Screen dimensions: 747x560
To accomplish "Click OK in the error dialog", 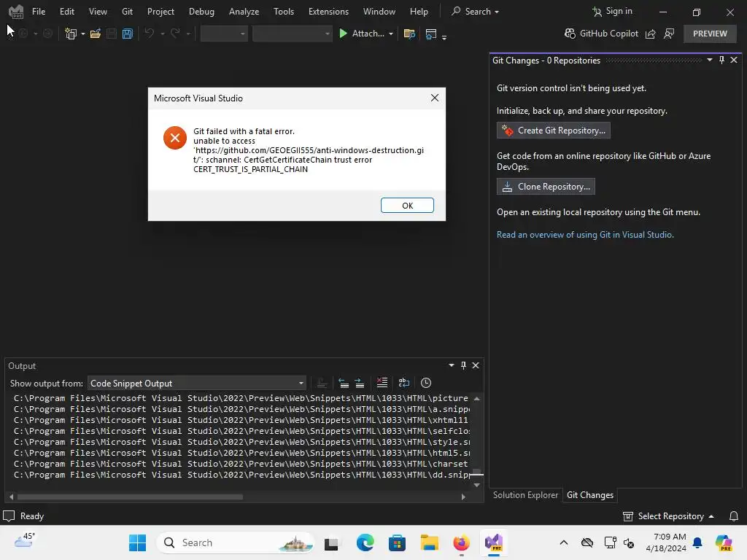I will [x=407, y=205].
